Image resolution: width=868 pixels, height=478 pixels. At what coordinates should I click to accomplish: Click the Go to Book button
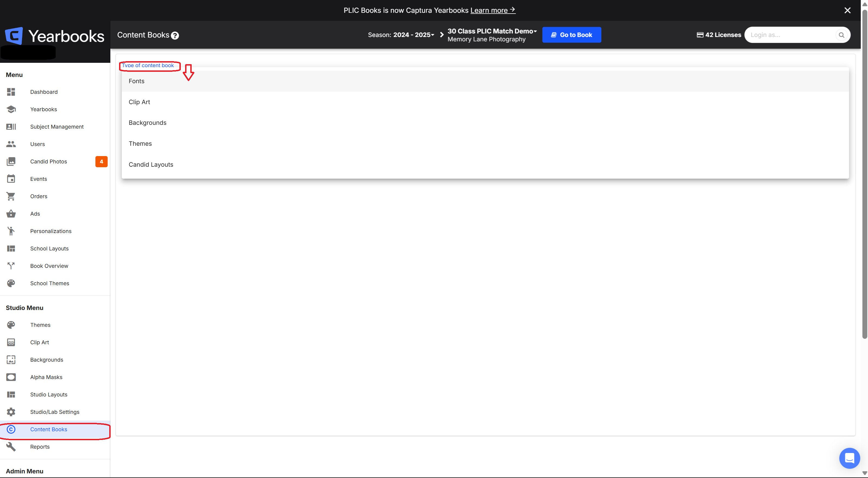point(571,35)
